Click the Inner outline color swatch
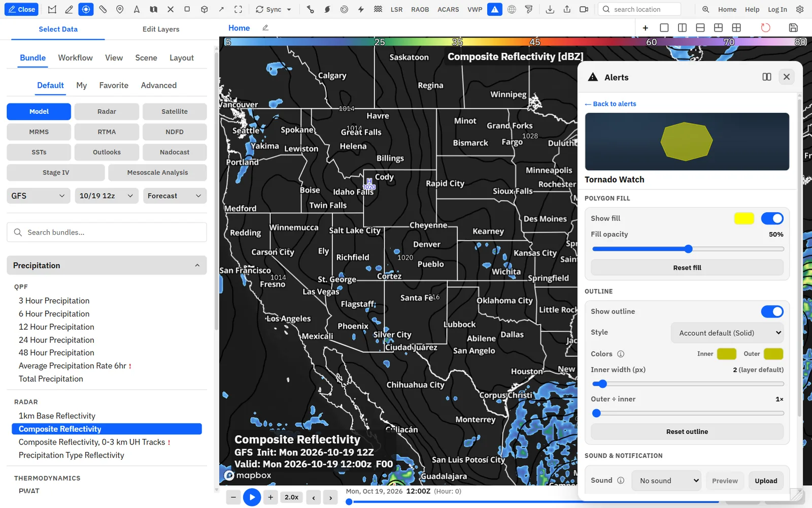The width and height of the screenshot is (812, 508). pyautogui.click(x=726, y=354)
